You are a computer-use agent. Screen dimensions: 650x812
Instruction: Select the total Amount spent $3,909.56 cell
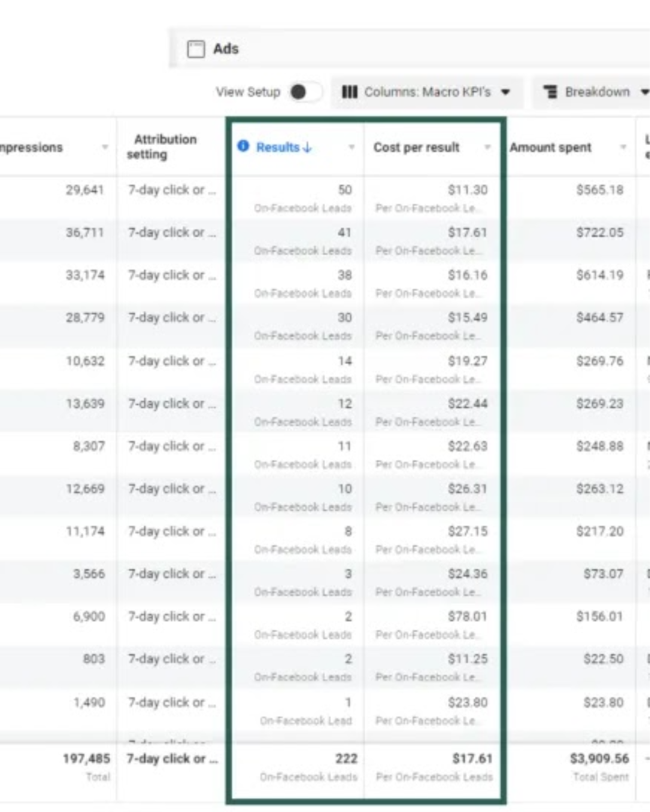[599, 758]
